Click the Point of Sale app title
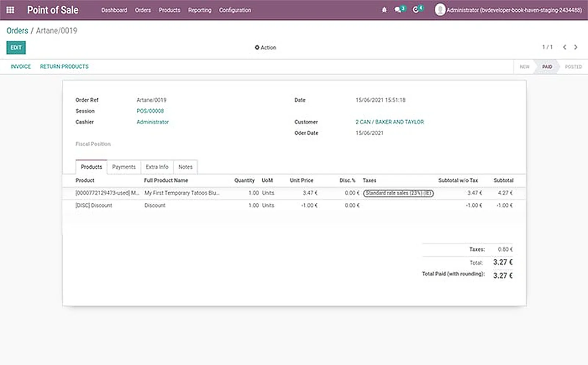This screenshot has width=588, height=365. click(53, 10)
